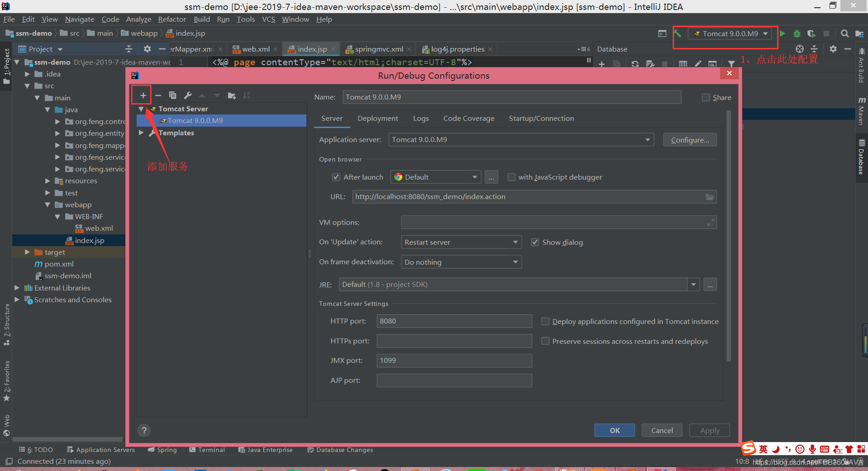Screen dimensions: 868x471
Task: Switch to Logs tab
Action: pyautogui.click(x=421, y=119)
